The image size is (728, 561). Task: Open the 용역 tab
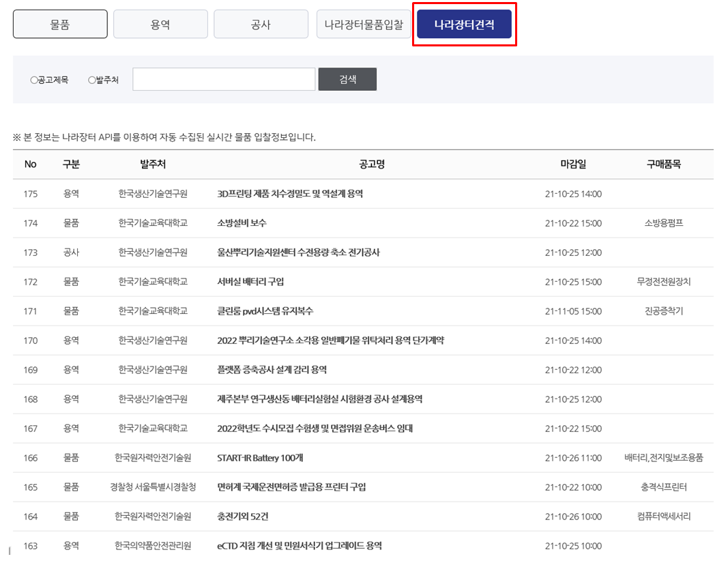coord(160,25)
